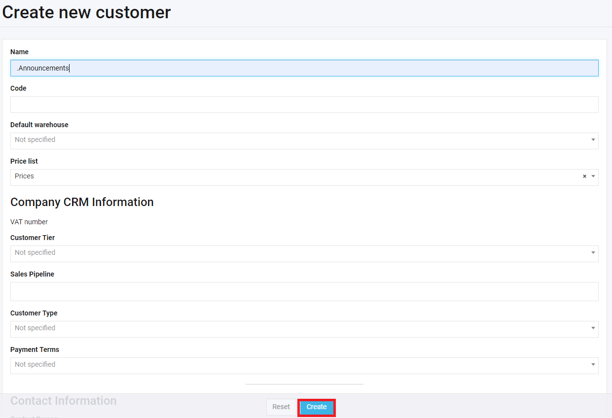Click the Company CRM Information heading

click(x=82, y=202)
